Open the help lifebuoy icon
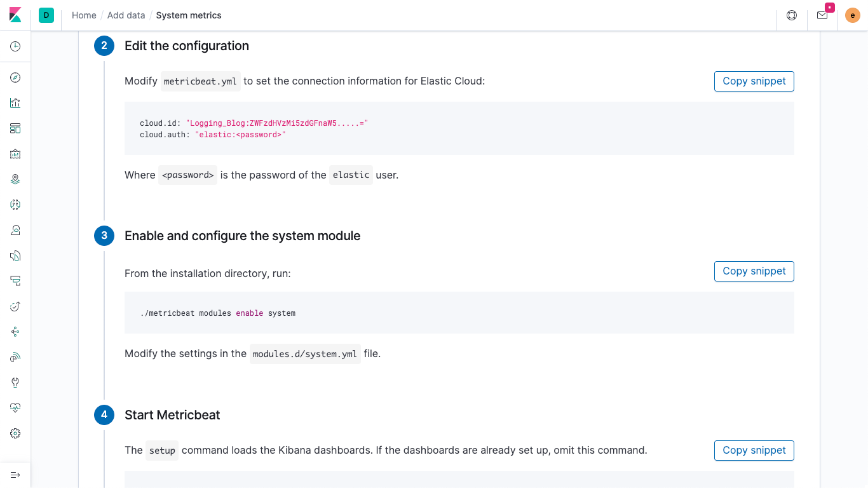The width and height of the screenshot is (868, 488). pos(792,15)
